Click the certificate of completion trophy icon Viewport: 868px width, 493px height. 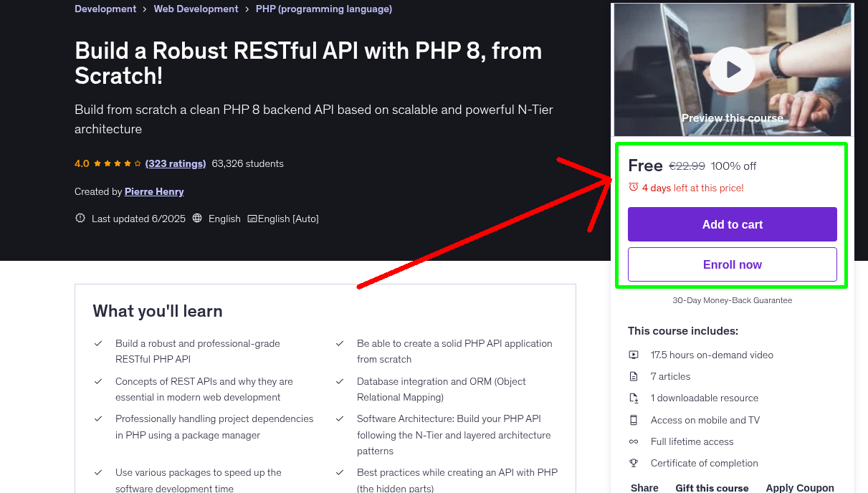tap(634, 463)
